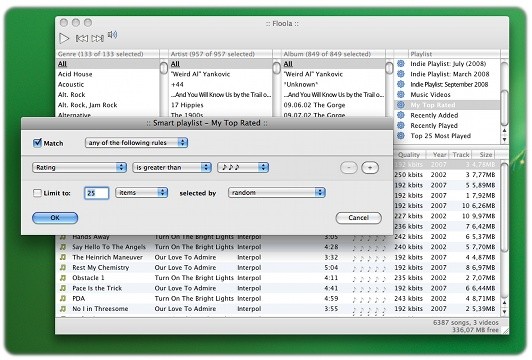Sort songs by the Year column header
Viewport: 532px width, 360px height.
coord(438,155)
